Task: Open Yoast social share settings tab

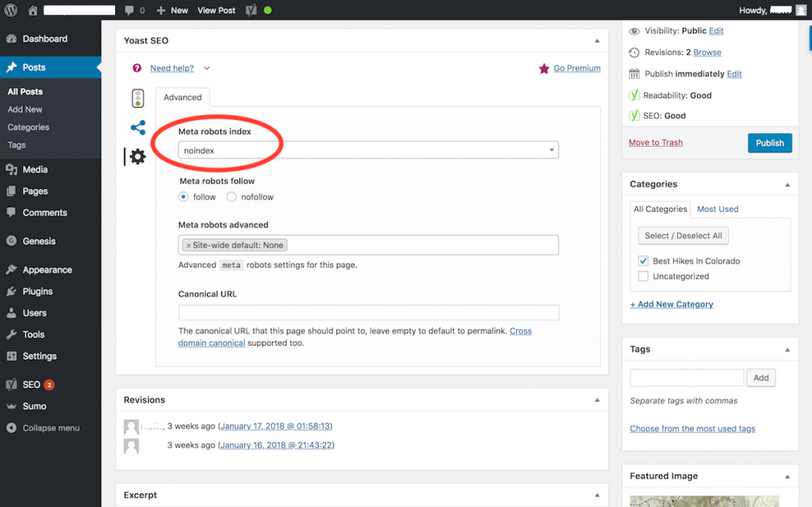Action: coord(138,128)
